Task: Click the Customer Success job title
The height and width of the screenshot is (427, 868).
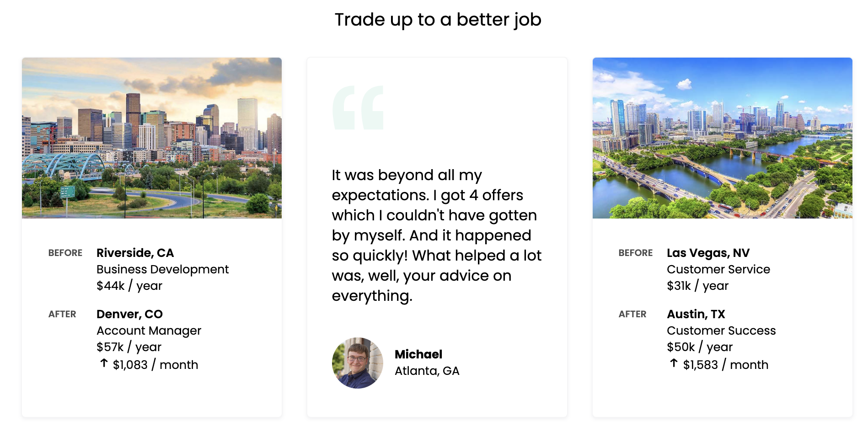Action: coord(721,331)
